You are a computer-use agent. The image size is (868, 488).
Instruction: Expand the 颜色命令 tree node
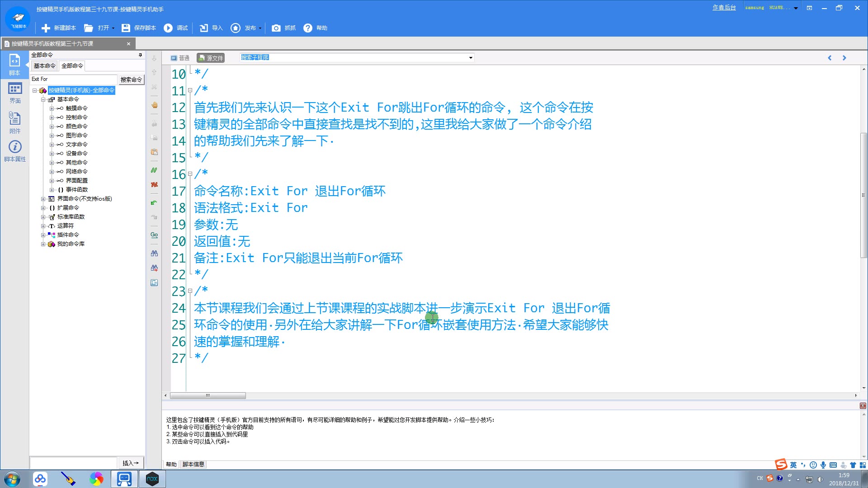(x=52, y=127)
